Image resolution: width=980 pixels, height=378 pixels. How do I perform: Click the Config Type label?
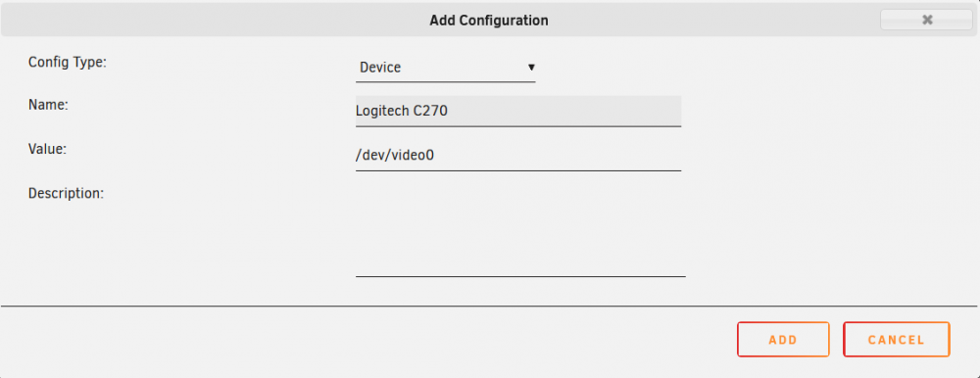pos(68,62)
